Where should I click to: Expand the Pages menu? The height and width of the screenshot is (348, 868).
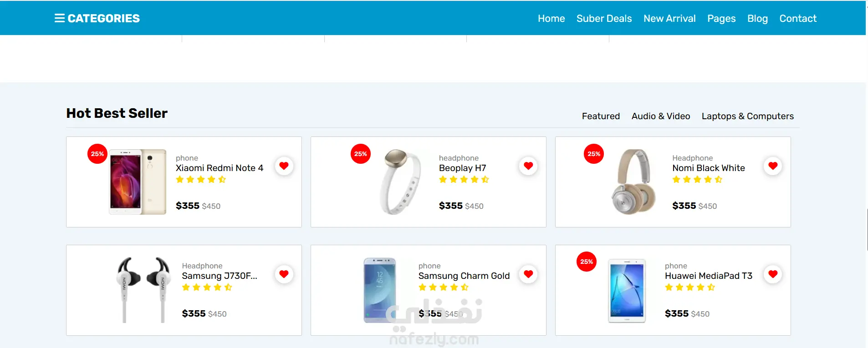coord(721,19)
